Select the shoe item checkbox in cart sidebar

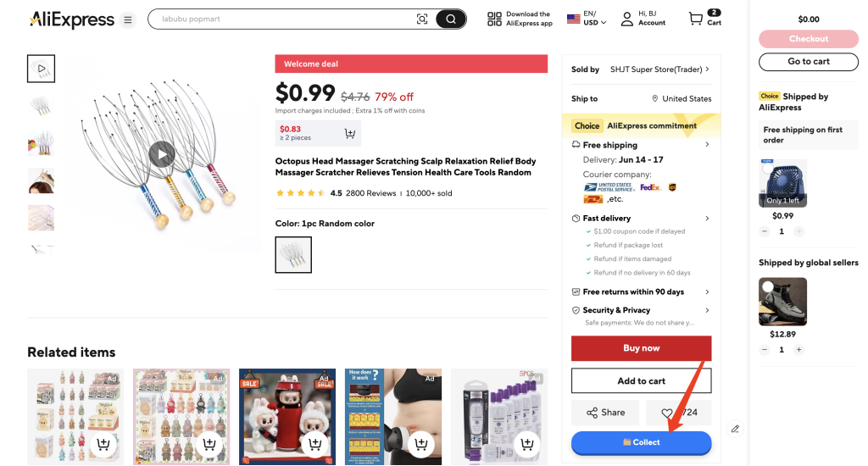tap(768, 287)
